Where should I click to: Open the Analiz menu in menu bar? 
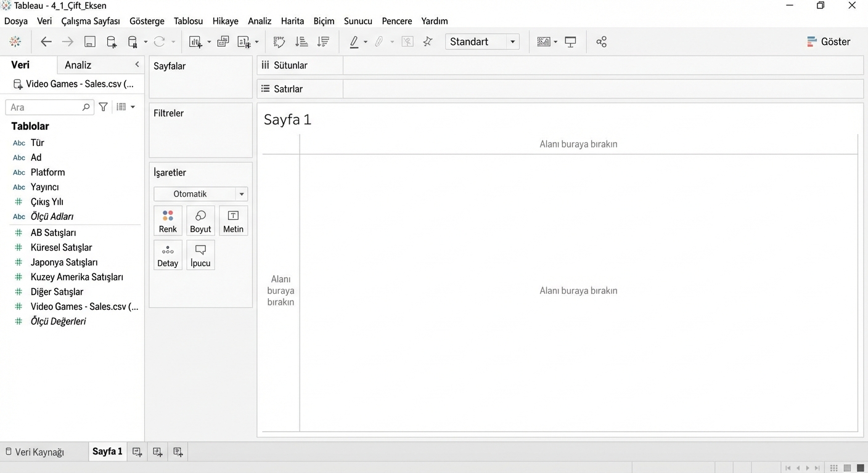260,21
